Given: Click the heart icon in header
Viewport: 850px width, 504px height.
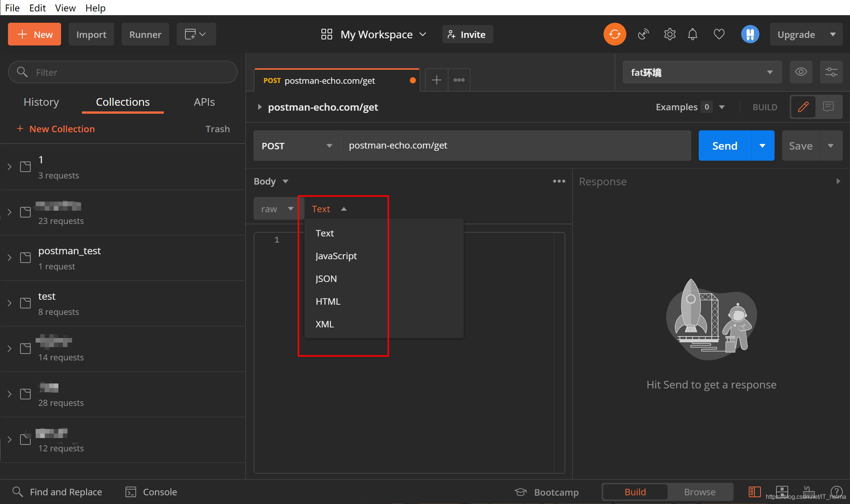Looking at the screenshot, I should pos(719,34).
